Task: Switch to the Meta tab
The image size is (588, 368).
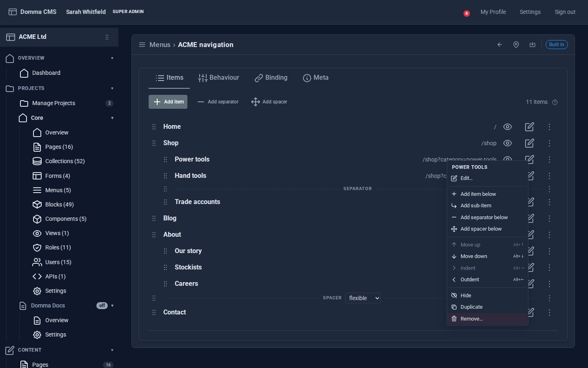Action: pos(316,78)
